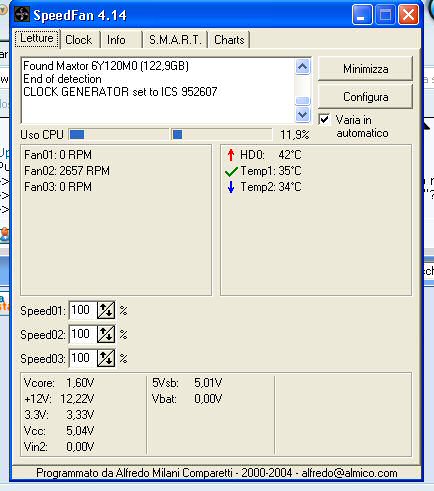
Task: Click the green checkmark next to Temp1
Action: pos(231,171)
